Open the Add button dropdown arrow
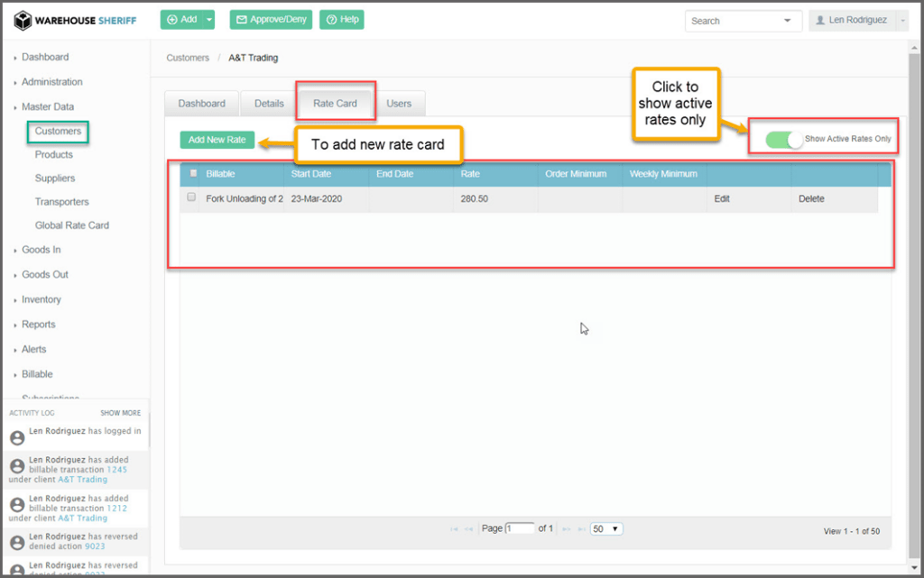This screenshot has height=578, width=924. [x=209, y=20]
